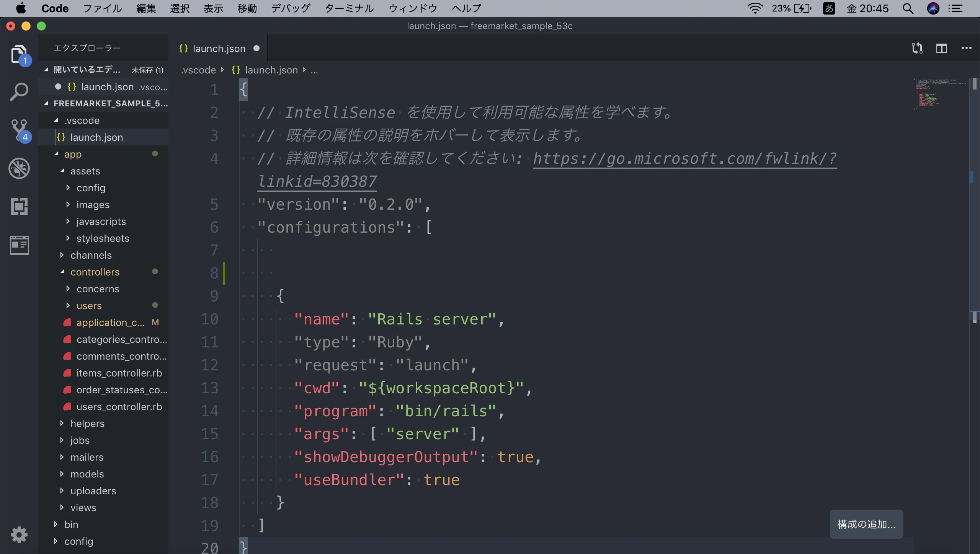Open the editor More Actions ellipsis
This screenshot has width=980, height=554.
click(x=966, y=48)
